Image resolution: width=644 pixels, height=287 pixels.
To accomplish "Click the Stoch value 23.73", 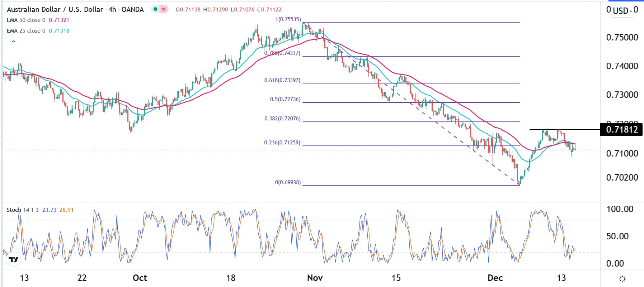I will (50, 210).
